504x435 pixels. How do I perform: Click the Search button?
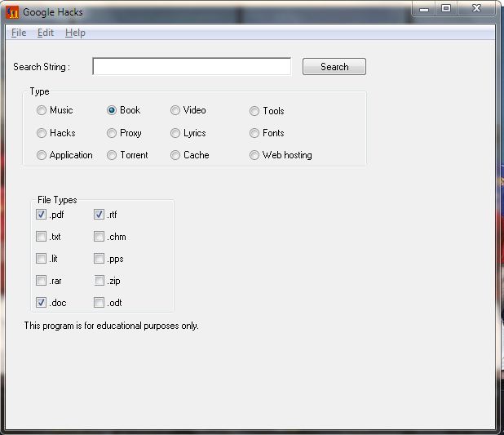[x=334, y=67]
